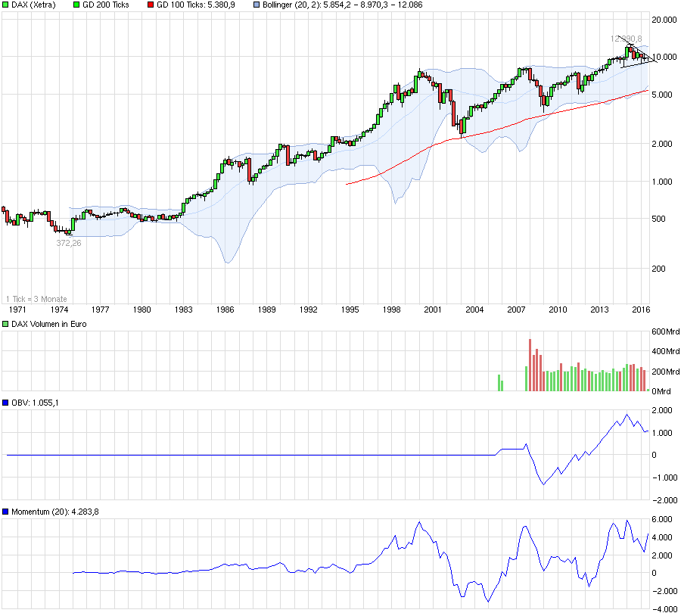681x616 pixels.
Task: Click the 'OBV: 1.055,1' panel title
Action: point(35,403)
